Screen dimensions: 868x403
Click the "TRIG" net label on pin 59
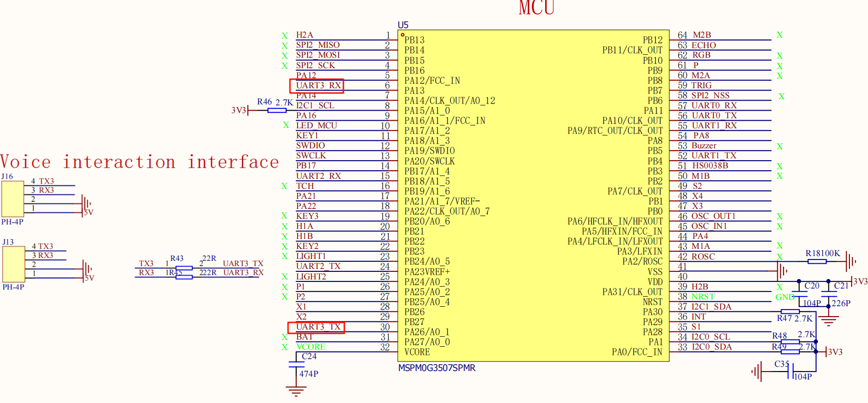click(701, 85)
